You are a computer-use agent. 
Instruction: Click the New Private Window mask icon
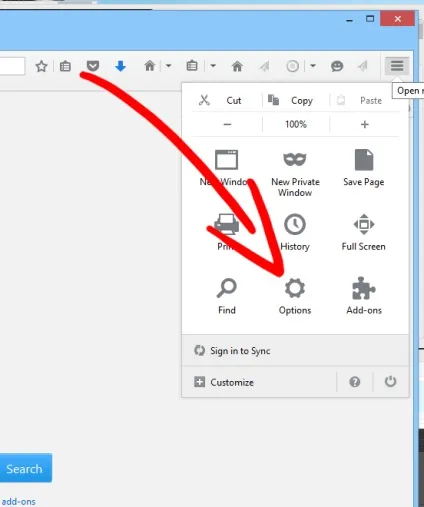(x=295, y=159)
